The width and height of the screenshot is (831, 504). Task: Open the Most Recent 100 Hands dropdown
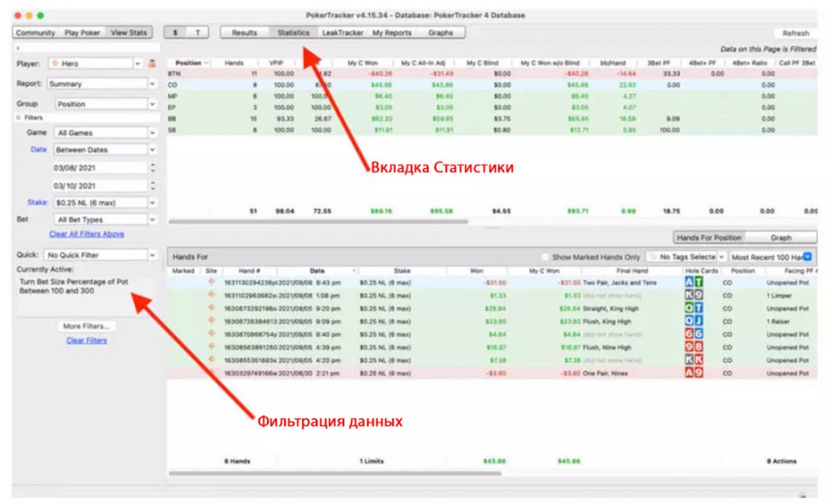[x=771, y=256]
